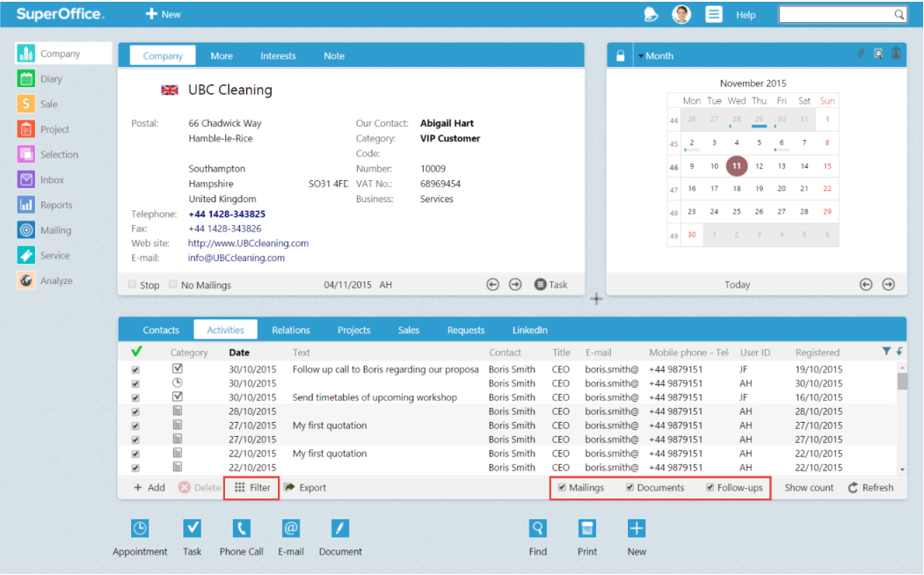924x575 pixels.
Task: Open the user profile avatar
Action: click(682, 14)
